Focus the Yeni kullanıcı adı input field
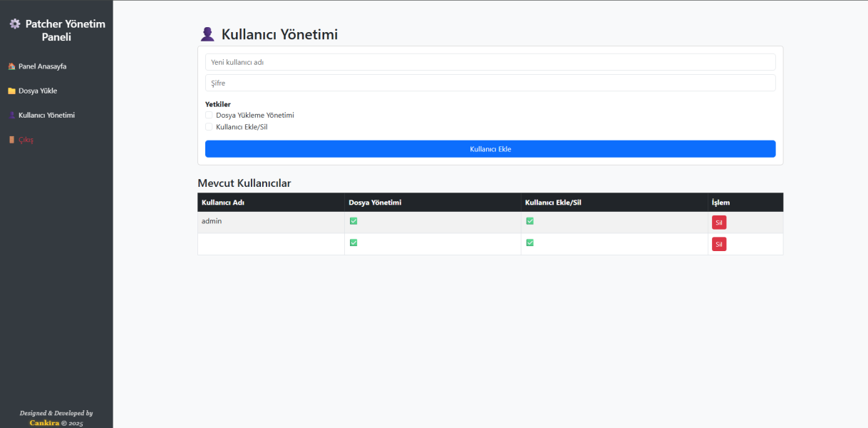This screenshot has height=428, width=868. point(490,62)
